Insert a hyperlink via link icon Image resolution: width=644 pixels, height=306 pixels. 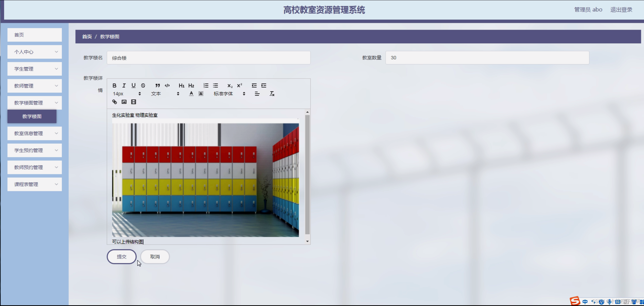click(115, 102)
